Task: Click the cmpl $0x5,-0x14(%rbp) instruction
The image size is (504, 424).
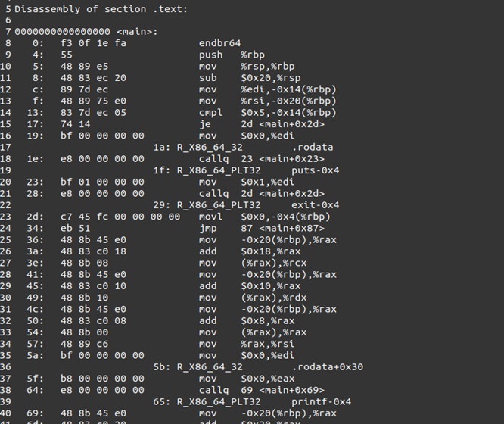Action: 267,113
